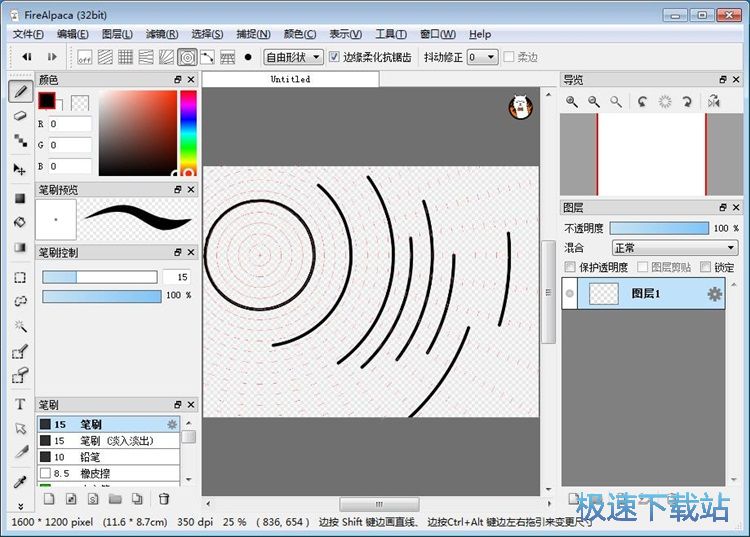This screenshot has width=750, height=537.
Task: Open the 自由形状 shape dropdown
Action: pos(293,57)
